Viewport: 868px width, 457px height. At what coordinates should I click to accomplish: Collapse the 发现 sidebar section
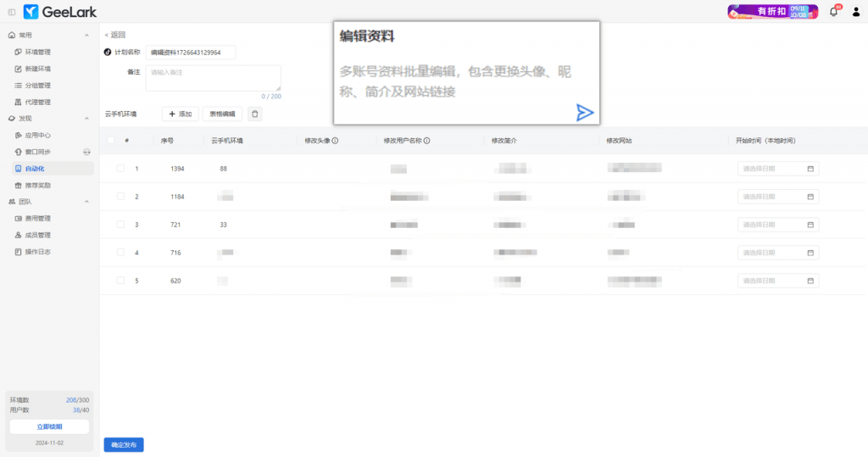click(x=86, y=119)
